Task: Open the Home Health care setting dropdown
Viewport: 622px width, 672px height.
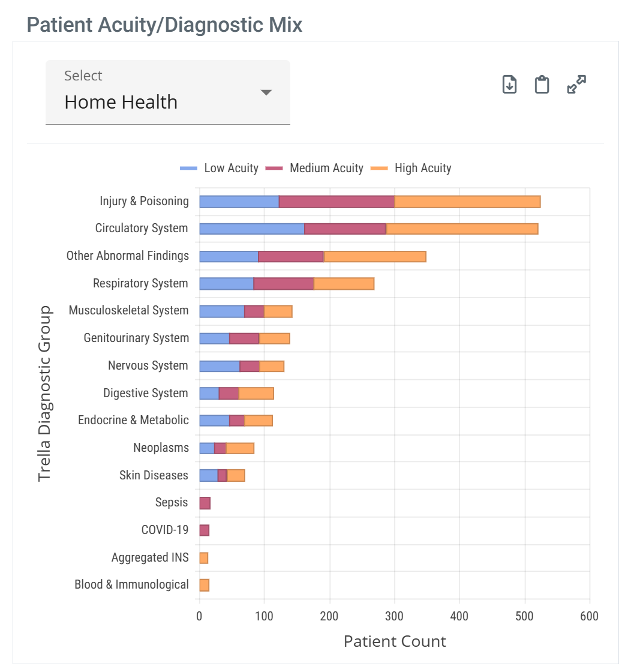Action: (168, 93)
